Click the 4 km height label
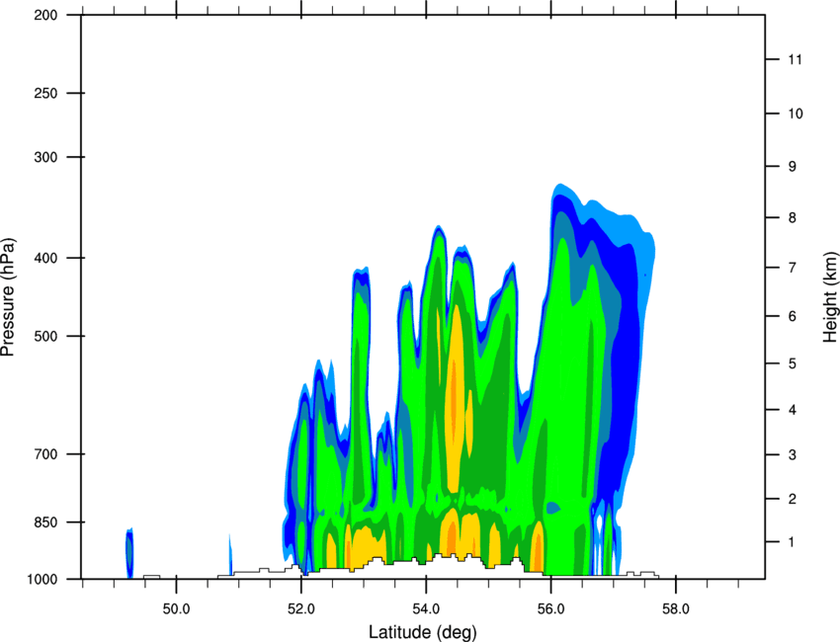 793,410
